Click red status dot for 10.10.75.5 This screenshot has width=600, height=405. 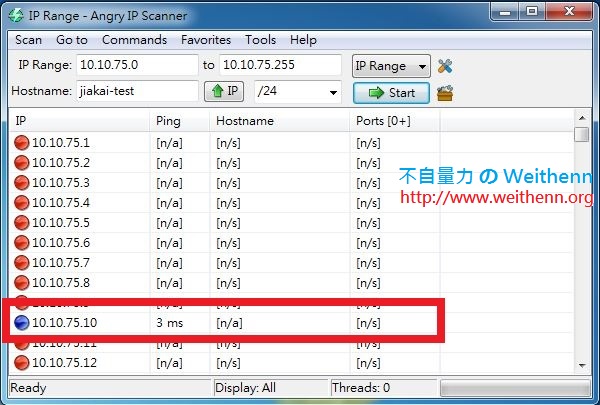pyautogui.click(x=21, y=222)
